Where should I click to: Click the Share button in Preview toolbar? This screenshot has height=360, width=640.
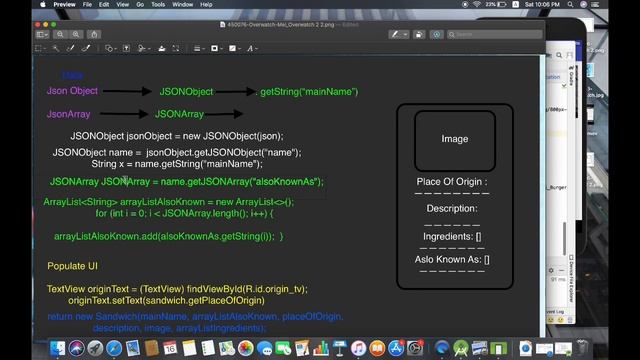[x=94, y=35]
